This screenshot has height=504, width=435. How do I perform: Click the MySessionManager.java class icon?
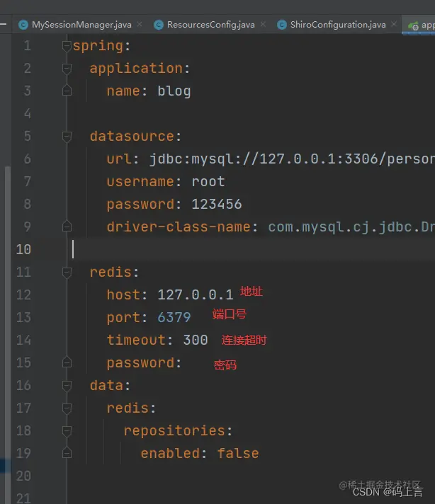point(23,25)
